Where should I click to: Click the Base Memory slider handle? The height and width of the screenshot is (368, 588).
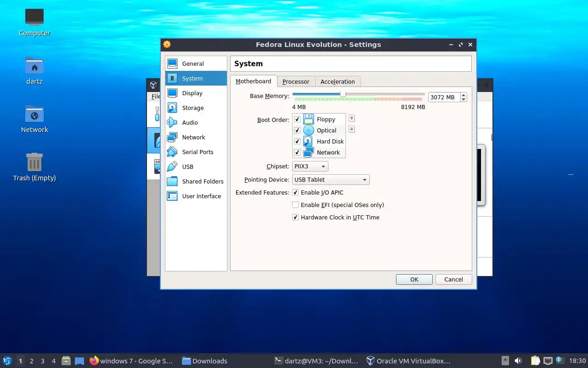coord(343,94)
